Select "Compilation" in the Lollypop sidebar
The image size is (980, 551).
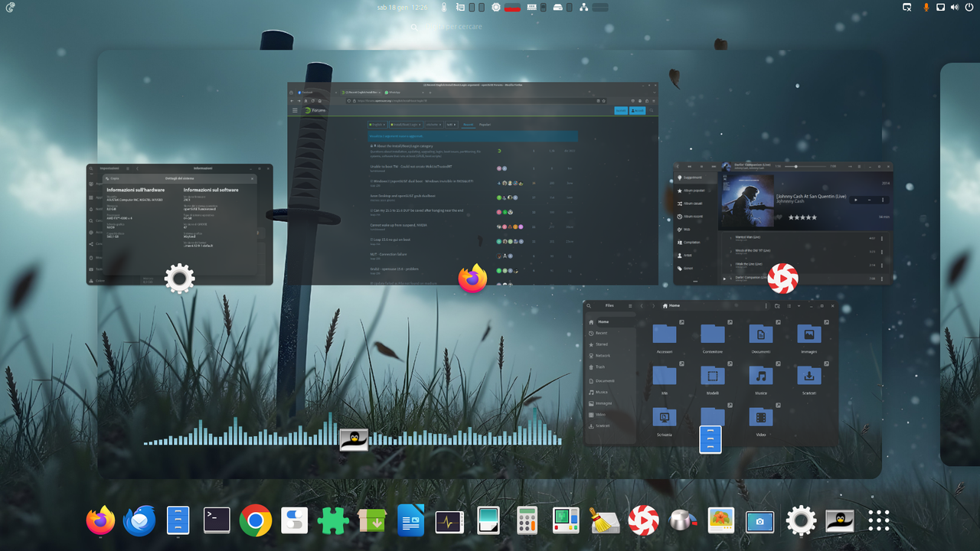point(692,243)
